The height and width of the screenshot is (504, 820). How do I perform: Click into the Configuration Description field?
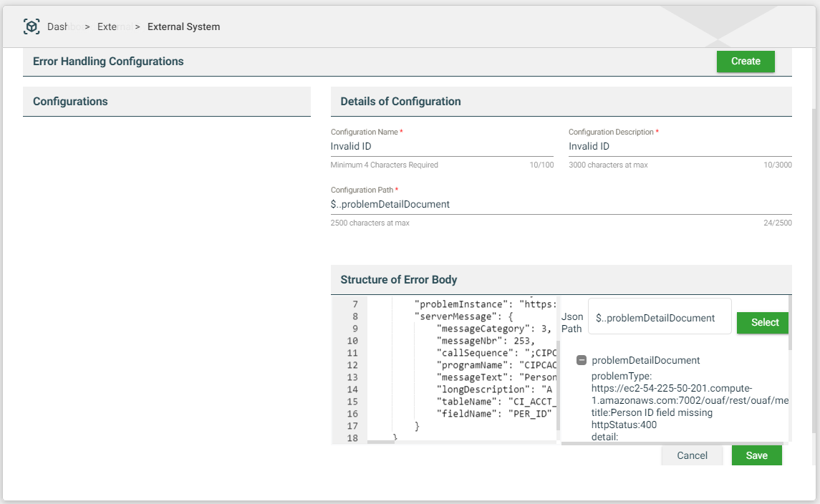point(680,146)
